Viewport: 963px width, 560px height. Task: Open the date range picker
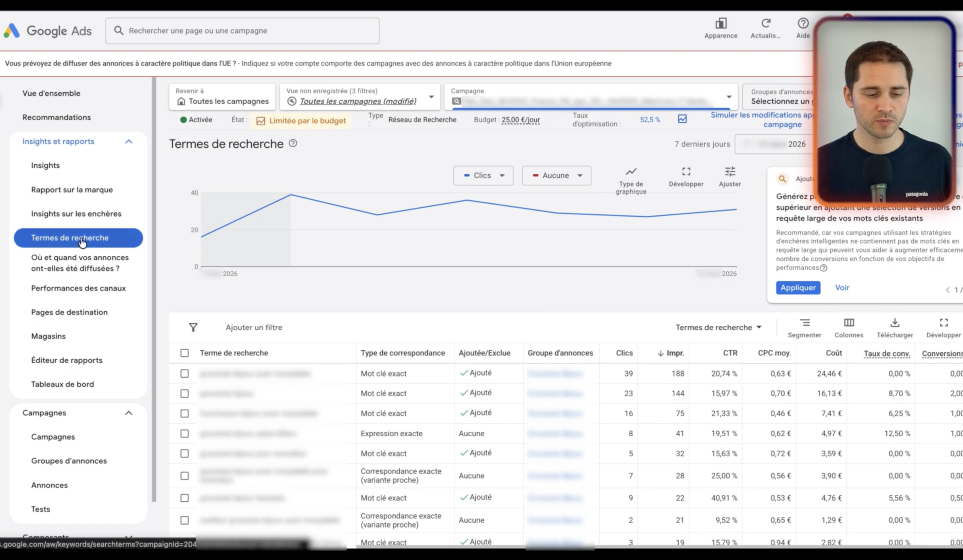click(x=774, y=144)
